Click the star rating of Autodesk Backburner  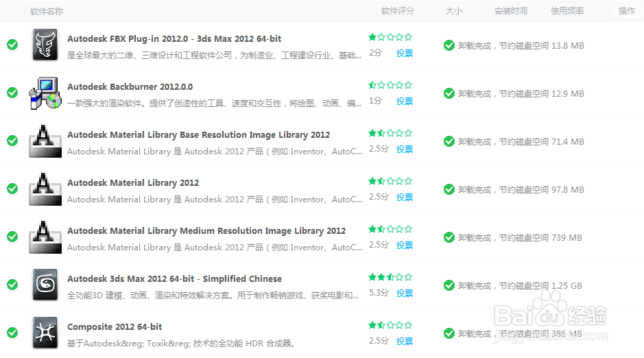tap(390, 85)
